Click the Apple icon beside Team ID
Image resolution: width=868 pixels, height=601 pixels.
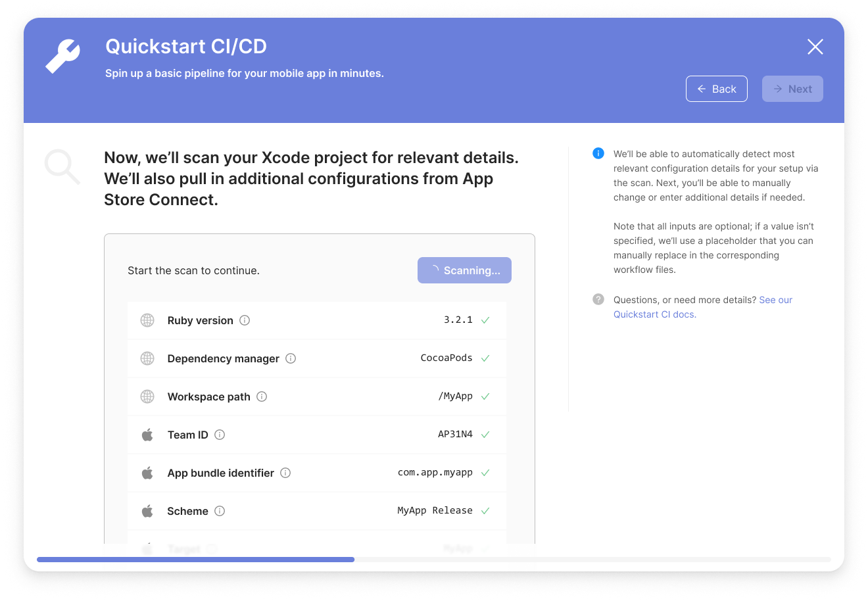(147, 434)
